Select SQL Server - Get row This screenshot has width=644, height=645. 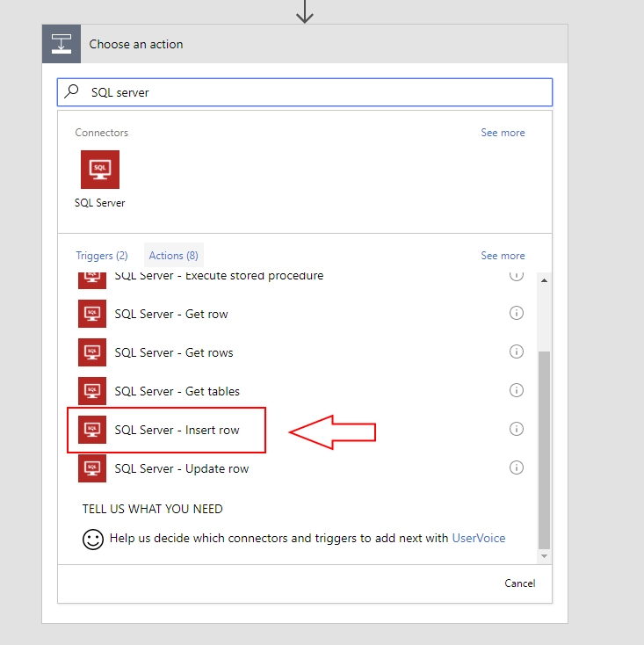tap(171, 314)
